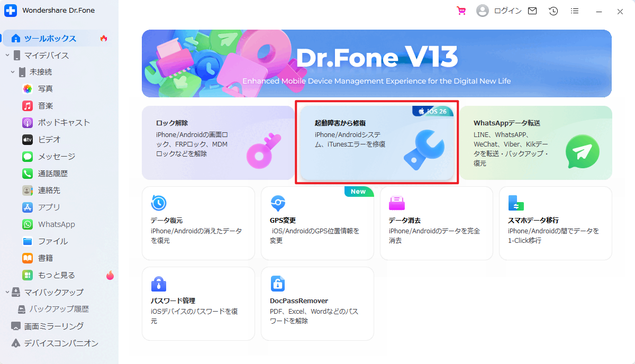
Task: Click the マイデバイス phone icon
Action: [x=17, y=55]
